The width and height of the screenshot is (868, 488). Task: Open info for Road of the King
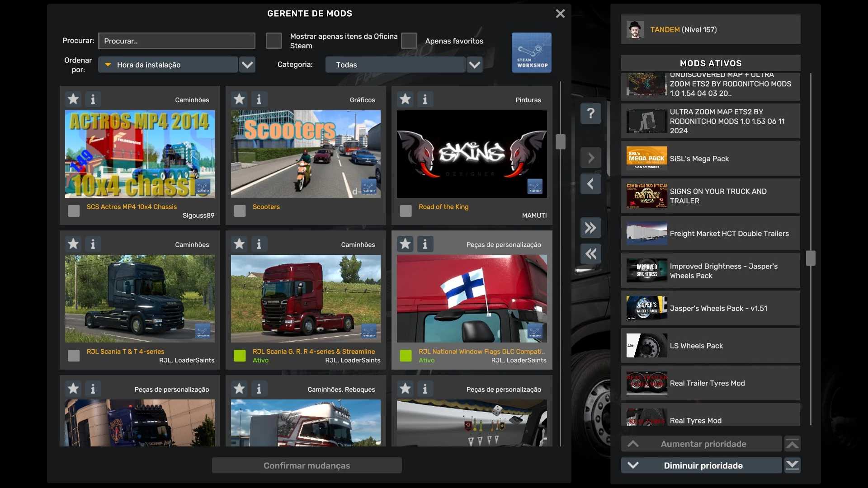click(425, 99)
